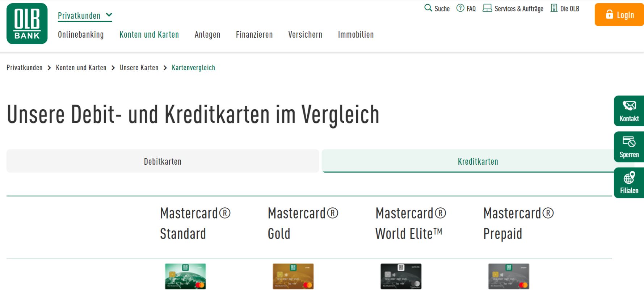Click the black World Elite card image
This screenshot has width=644, height=291.
pyautogui.click(x=401, y=276)
